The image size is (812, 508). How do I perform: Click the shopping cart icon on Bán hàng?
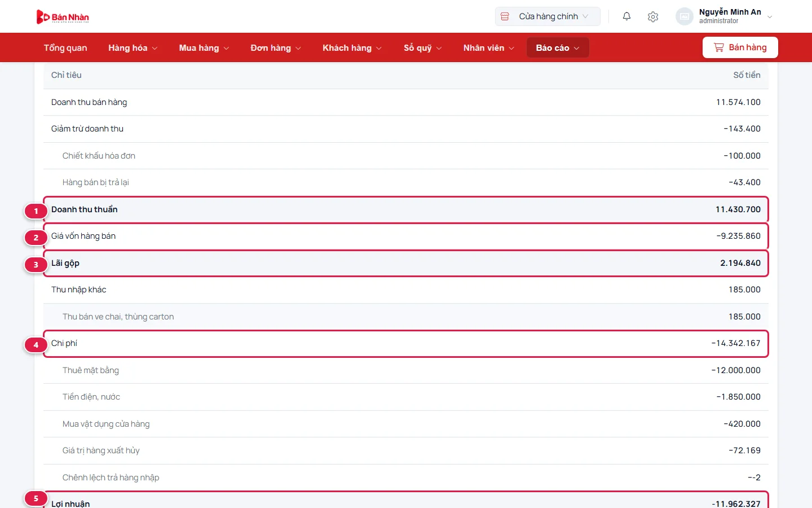(718, 47)
